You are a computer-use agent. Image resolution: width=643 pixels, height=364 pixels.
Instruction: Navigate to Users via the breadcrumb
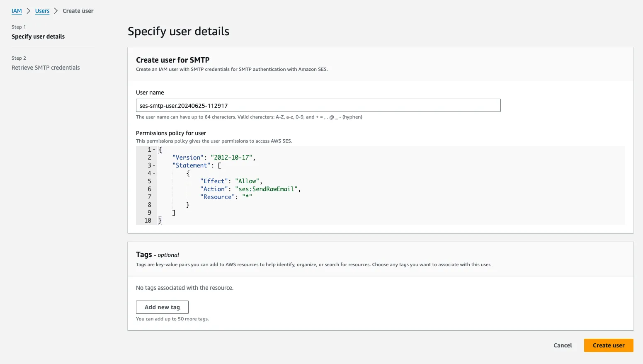click(x=42, y=11)
